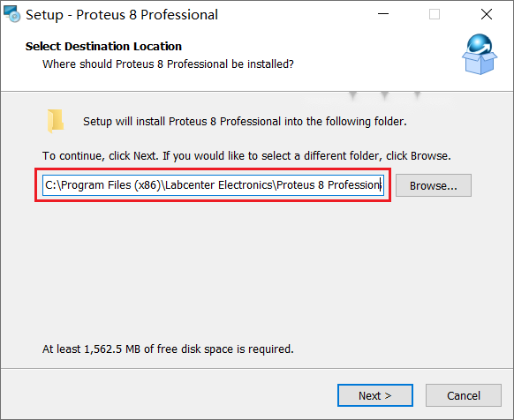Click 'Program Files (x86)' inside the install path
The image size is (514, 420).
tap(110, 185)
